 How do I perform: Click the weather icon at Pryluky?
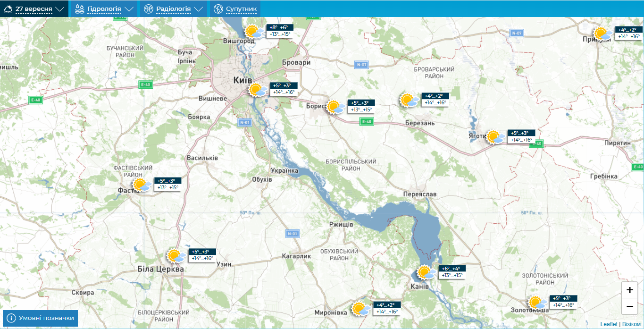pyautogui.click(x=602, y=34)
